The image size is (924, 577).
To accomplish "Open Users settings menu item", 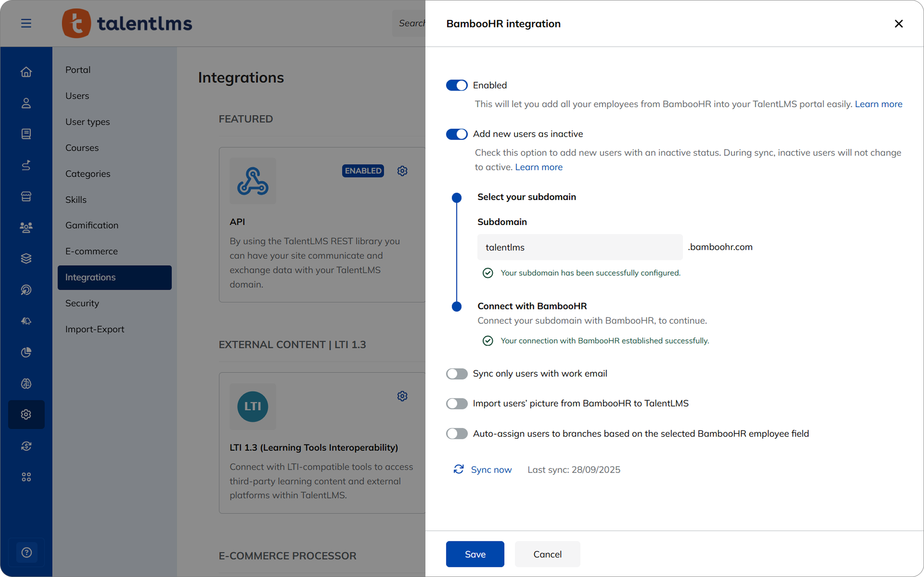I will click(x=114, y=96).
